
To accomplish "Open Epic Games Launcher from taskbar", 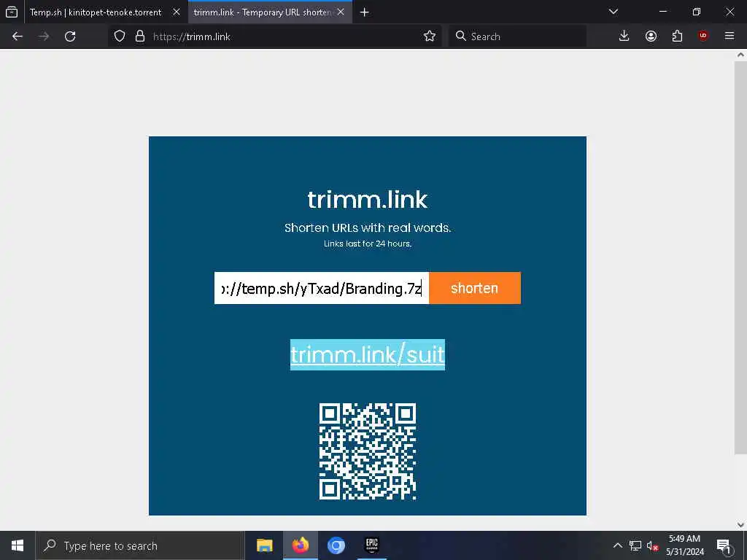I will [371, 545].
